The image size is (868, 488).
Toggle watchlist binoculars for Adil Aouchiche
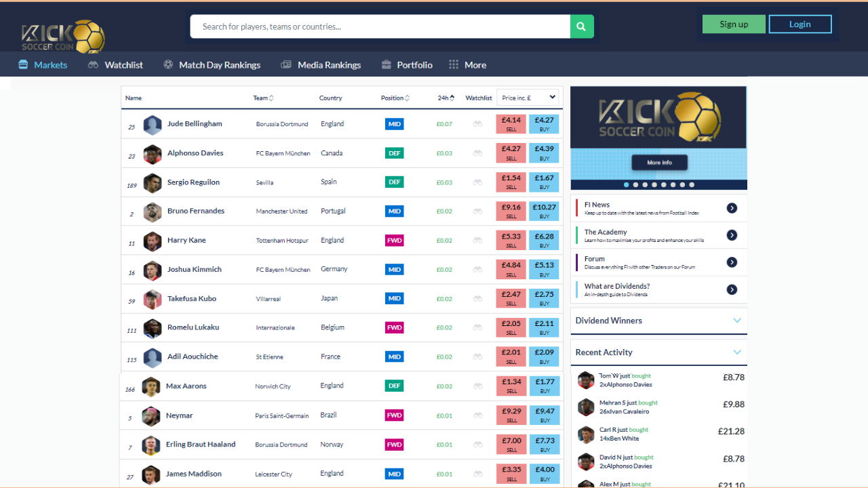[478, 357]
